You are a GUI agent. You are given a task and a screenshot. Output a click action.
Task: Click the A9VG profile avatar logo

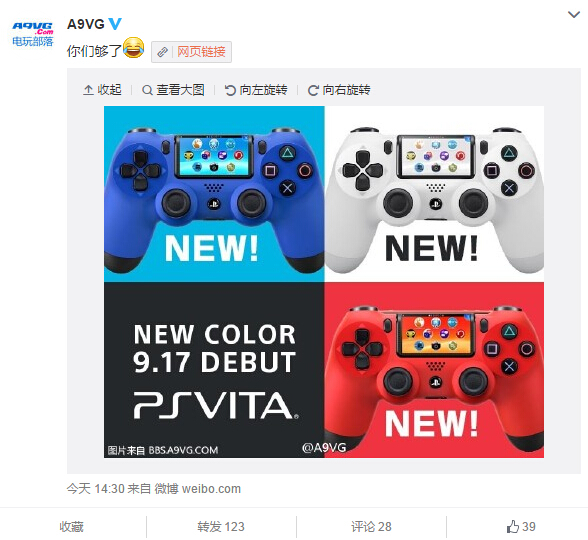33,34
